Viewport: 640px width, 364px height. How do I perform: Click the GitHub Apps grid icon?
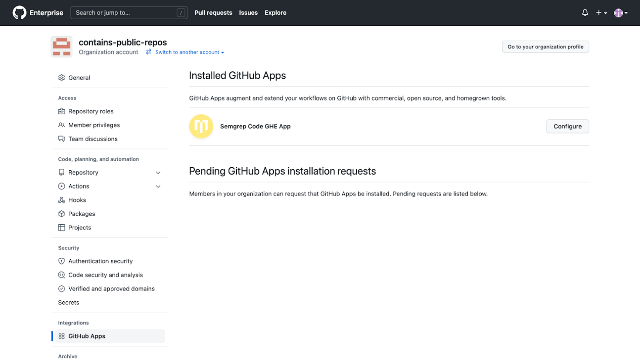pyautogui.click(x=62, y=336)
